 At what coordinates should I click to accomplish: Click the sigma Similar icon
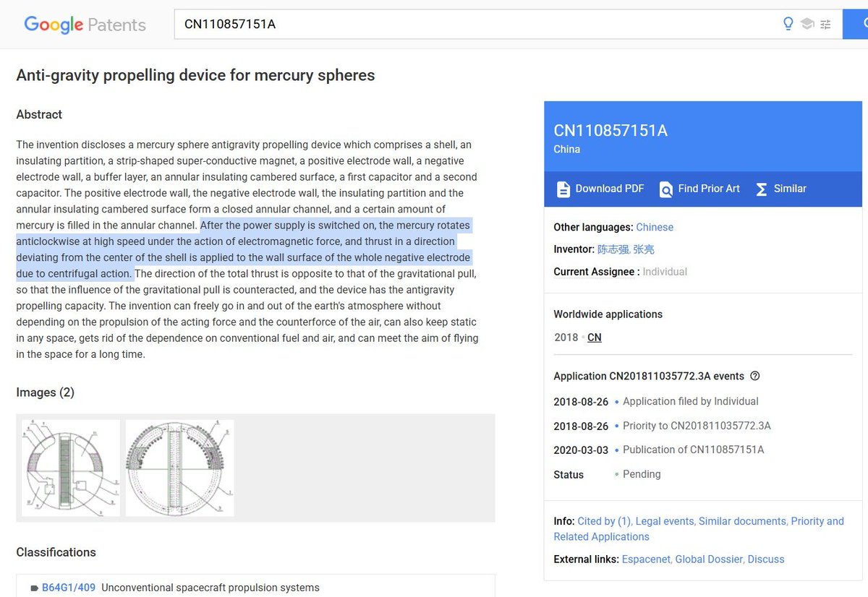[x=762, y=189]
